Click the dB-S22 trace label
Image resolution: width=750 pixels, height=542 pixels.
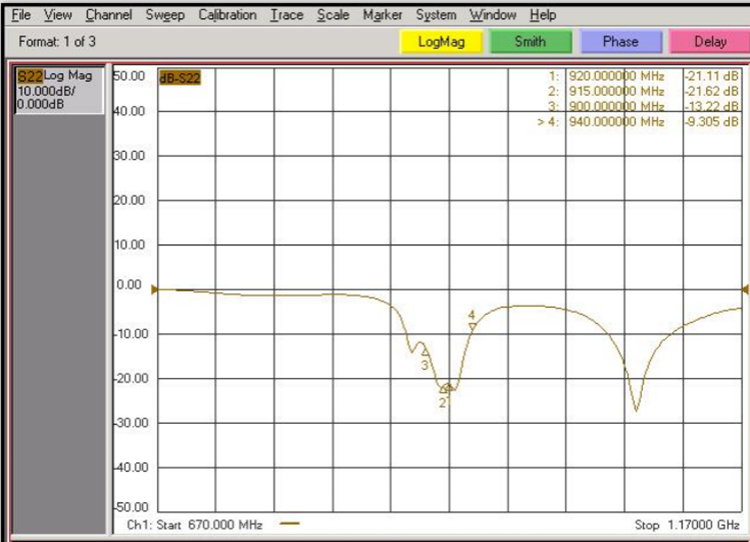coord(181,78)
